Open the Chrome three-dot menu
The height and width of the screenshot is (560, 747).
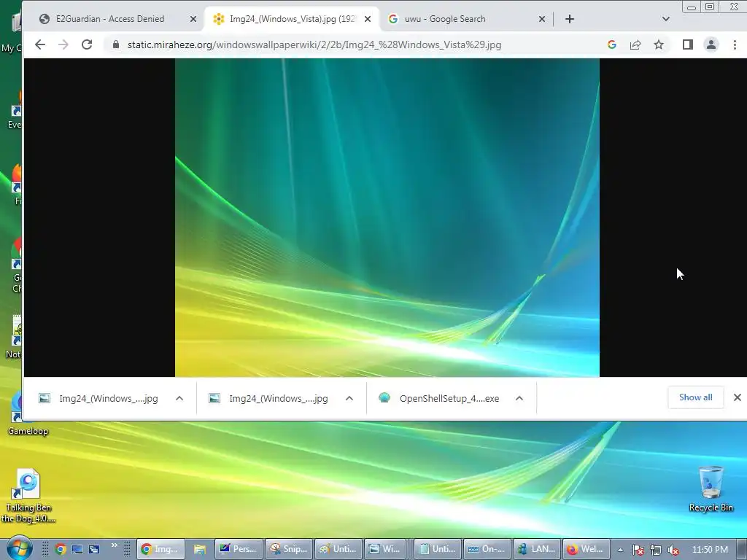[x=735, y=44]
